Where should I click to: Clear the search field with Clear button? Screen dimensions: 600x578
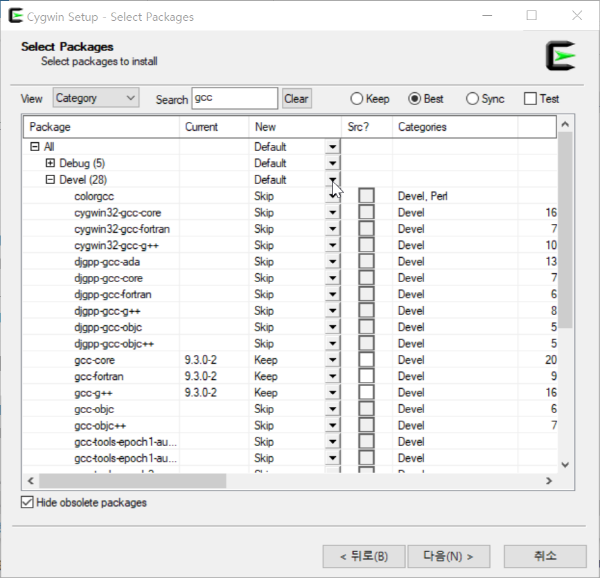click(297, 99)
